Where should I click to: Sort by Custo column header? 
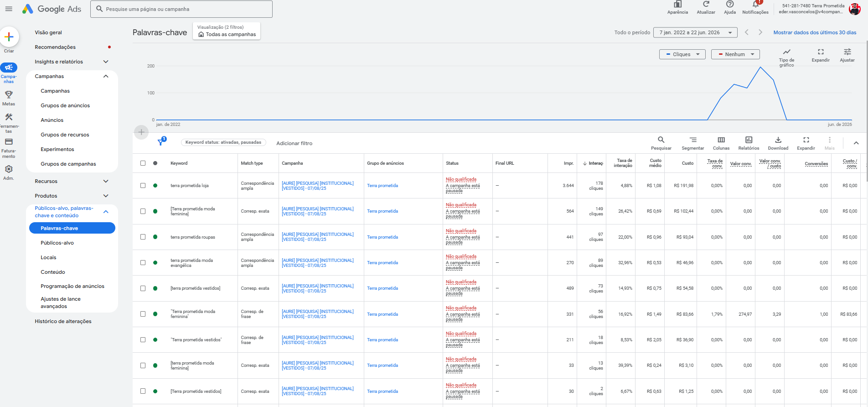point(687,163)
